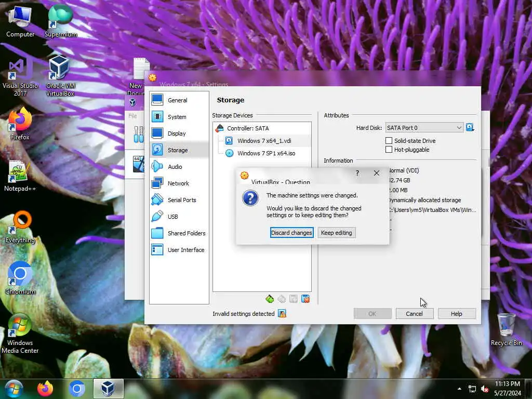Viewport: 532px width, 399px height.
Task: Open the Hard Disk SATA Port dropdown
Action: tap(424, 128)
